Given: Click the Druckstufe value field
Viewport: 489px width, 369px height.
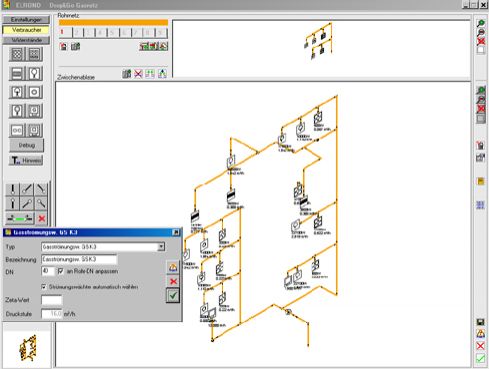Looking at the screenshot, I should (x=52, y=314).
